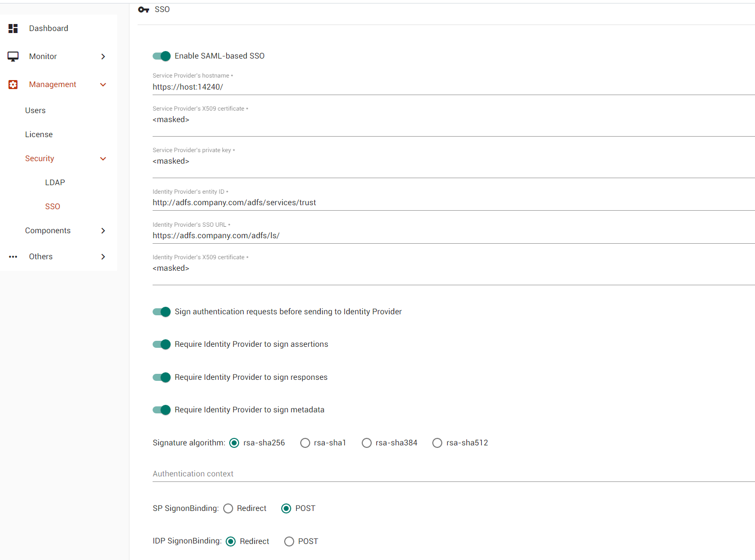755x560 pixels.
Task: Toggle signing authentication requests before sending
Action: point(161,311)
